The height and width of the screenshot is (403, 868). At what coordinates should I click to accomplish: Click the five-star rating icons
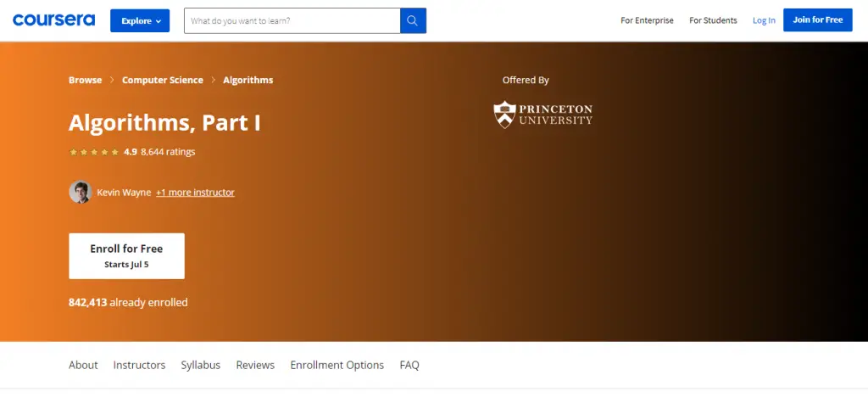94,153
